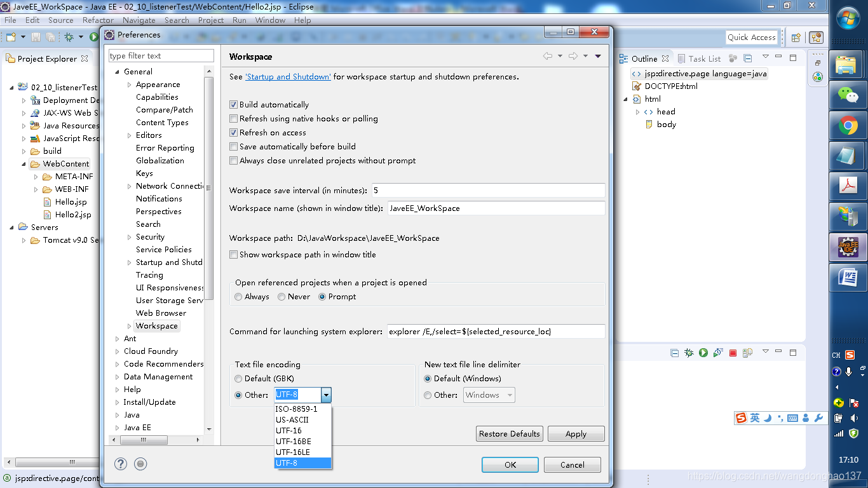Toggle Refresh on access checkbox

[x=234, y=133]
